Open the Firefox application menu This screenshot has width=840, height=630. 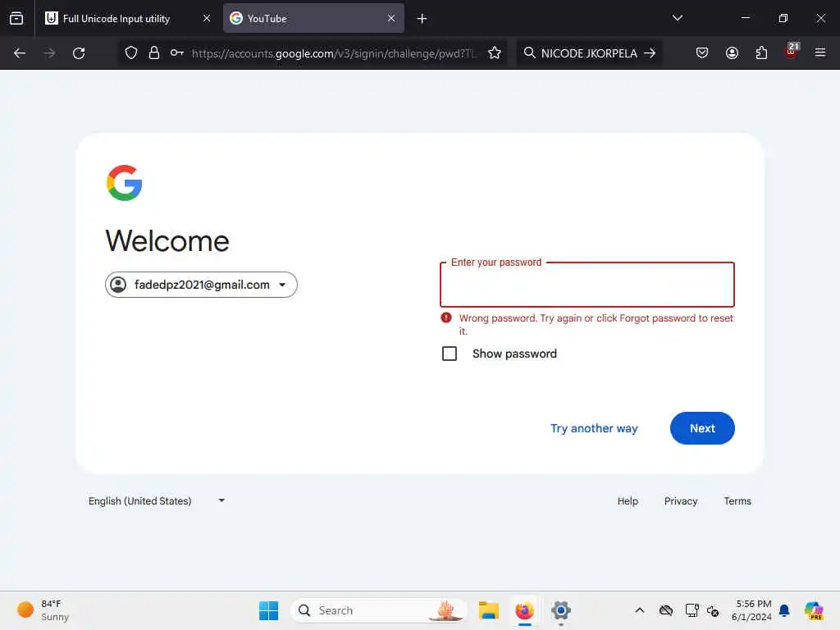click(820, 52)
